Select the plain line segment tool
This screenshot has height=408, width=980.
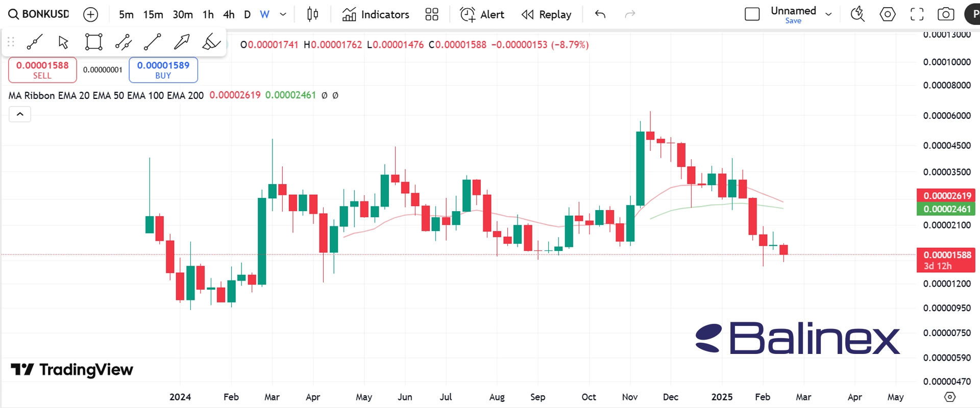point(152,42)
